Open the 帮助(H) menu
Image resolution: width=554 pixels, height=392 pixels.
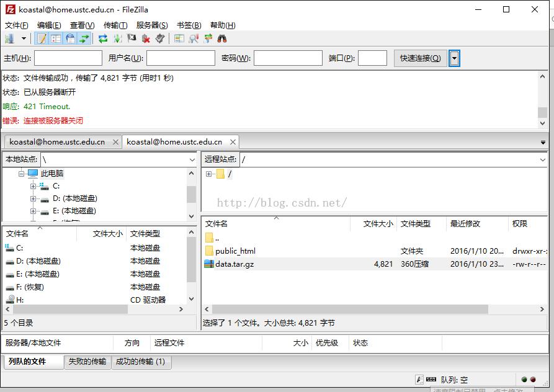[223, 25]
